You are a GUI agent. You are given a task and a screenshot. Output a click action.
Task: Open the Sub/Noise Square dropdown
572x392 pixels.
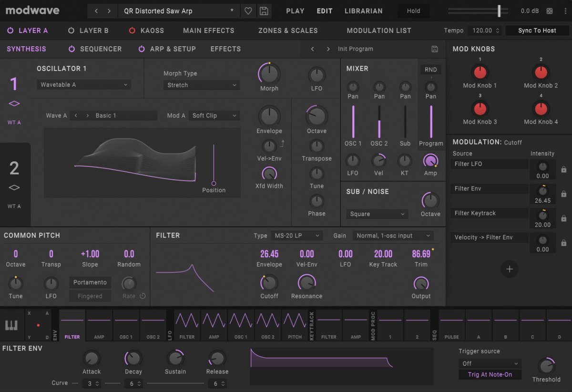377,214
